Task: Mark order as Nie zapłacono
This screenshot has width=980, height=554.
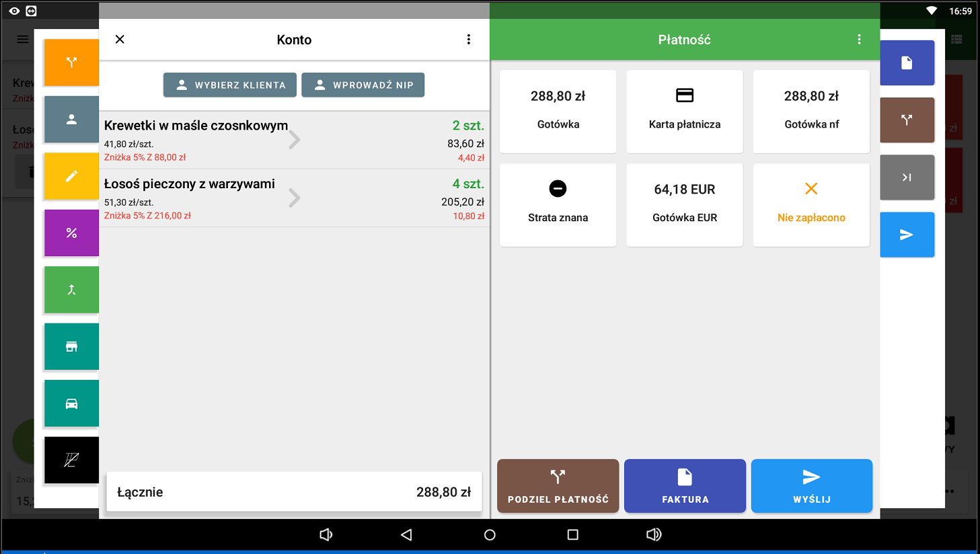Action: tap(811, 205)
